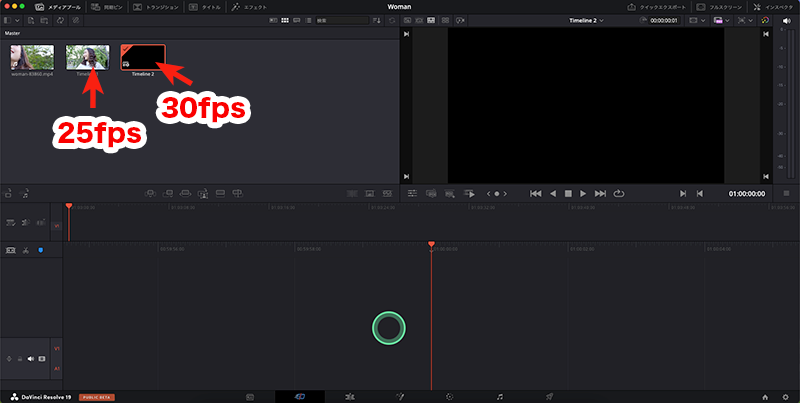This screenshot has width=800, height=403.
Task: Open the メディアプール (Media Pool) tab
Action: click(58, 7)
